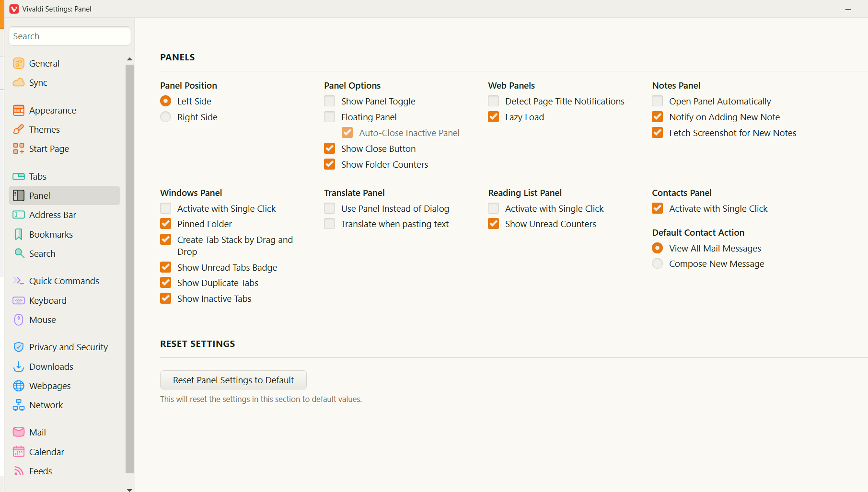The image size is (868, 492).
Task: Click the Bookmarks ribbon icon
Action: [x=19, y=234]
